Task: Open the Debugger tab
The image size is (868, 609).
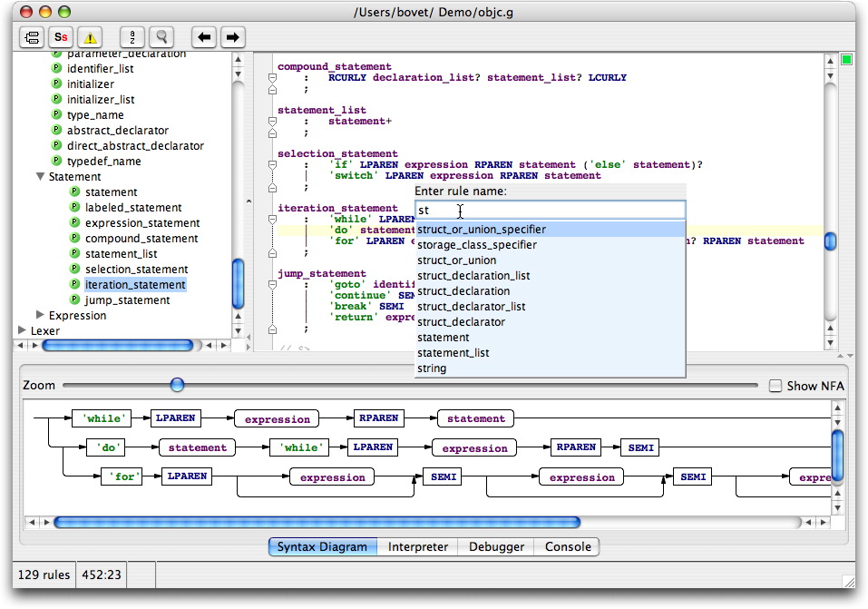Action: click(x=495, y=547)
